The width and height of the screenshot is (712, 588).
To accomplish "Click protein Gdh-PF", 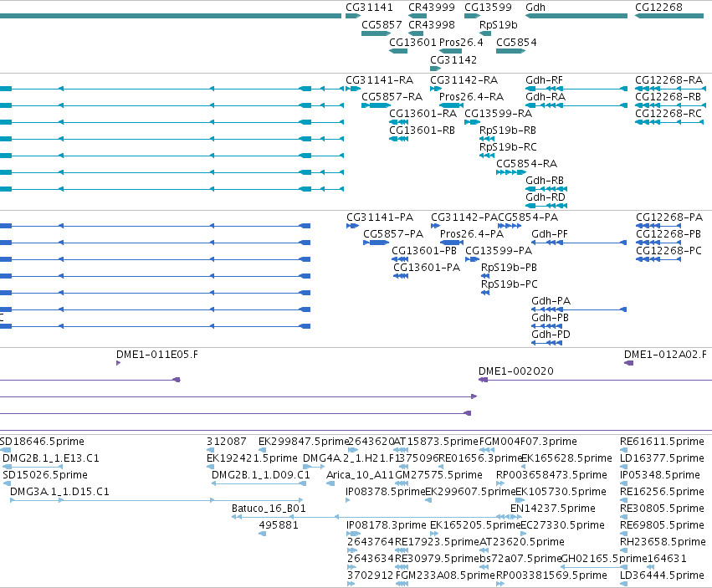I will [x=550, y=234].
